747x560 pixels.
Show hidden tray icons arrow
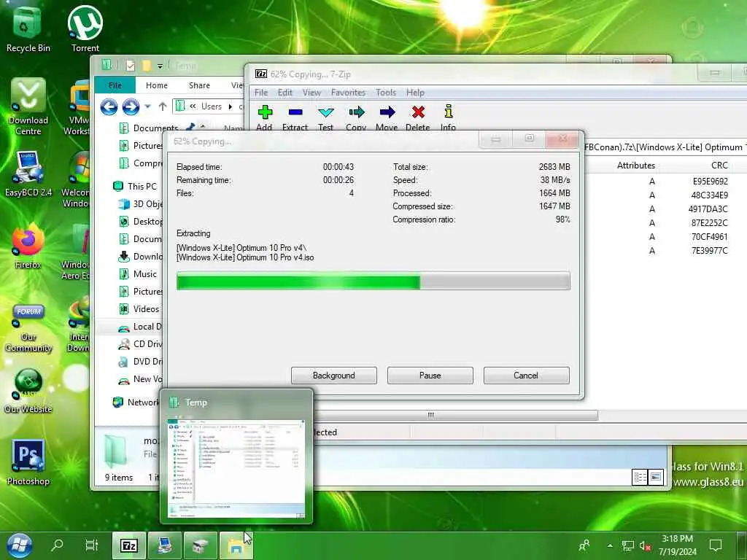point(610,545)
